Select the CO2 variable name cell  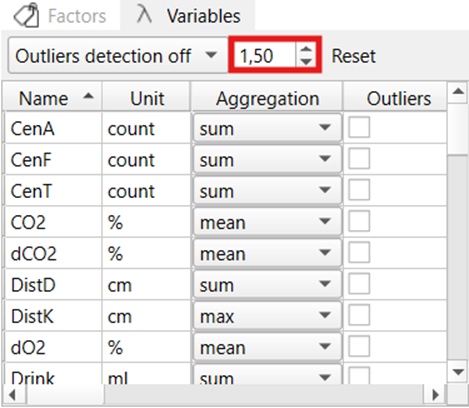[x=53, y=222]
